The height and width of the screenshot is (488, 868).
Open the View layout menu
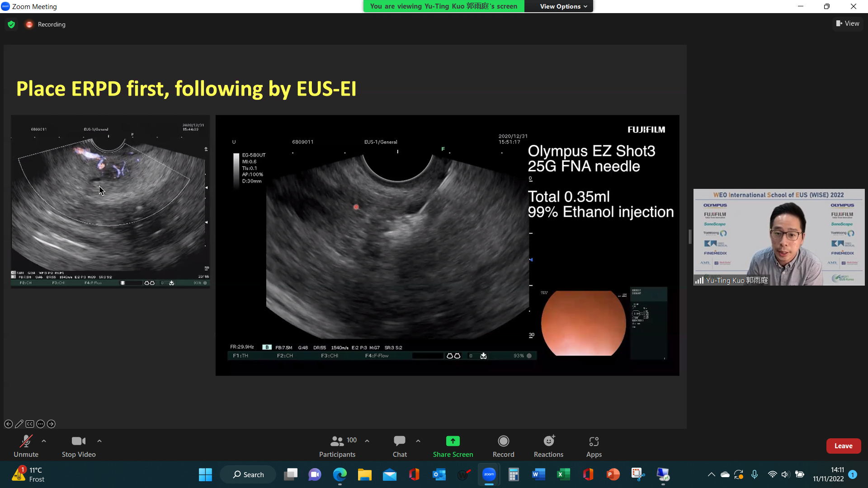pos(848,23)
